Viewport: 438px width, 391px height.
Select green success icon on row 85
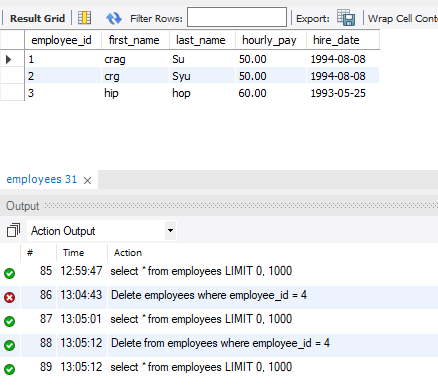(x=10, y=273)
